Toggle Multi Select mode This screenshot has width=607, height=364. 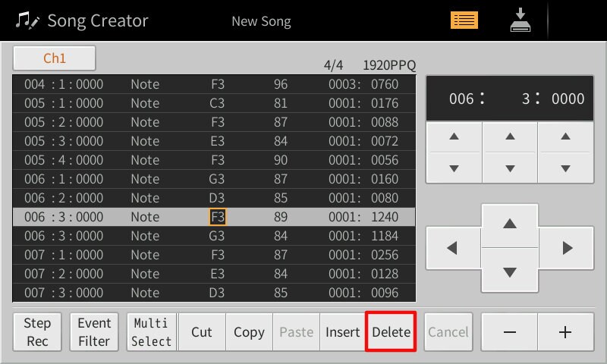click(x=152, y=332)
